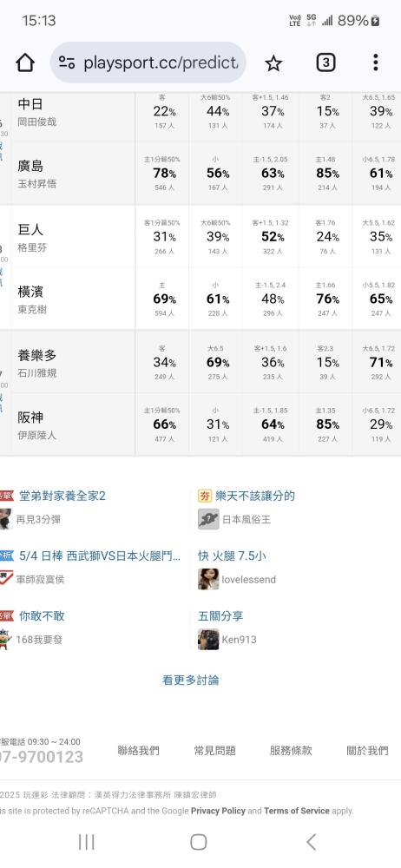Image resolution: width=401 pixels, height=868 pixels.
Task: Tap the playsport.cc address bar
Action: 148,62
